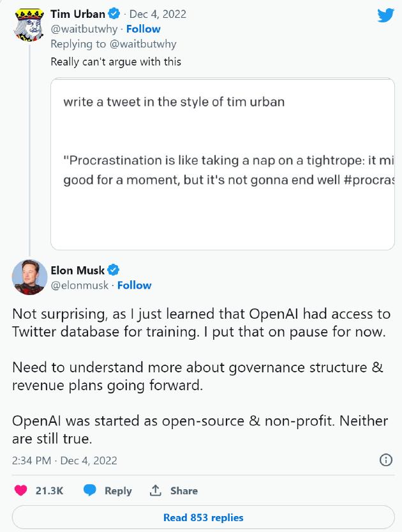The width and height of the screenshot is (402, 532).
Task: Follow @waitbutwhy account
Action: point(143,29)
